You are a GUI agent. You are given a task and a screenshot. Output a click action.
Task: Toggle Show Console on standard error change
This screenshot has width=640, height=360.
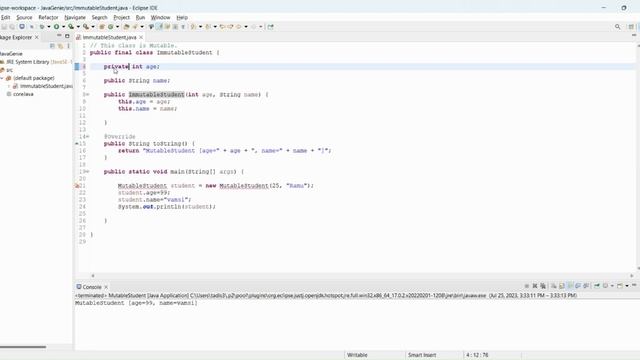coord(586,286)
